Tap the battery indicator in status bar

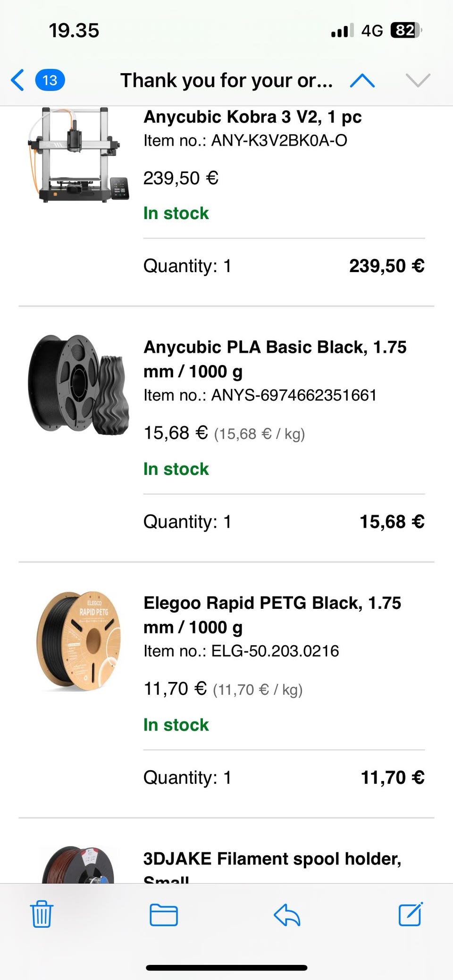click(x=406, y=31)
